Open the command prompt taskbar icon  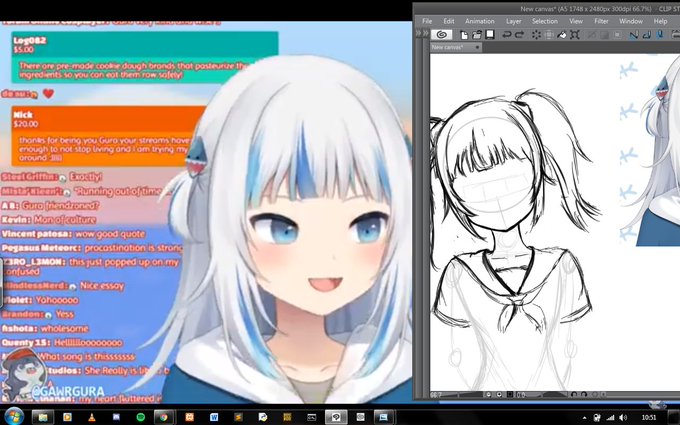pyautogui.click(x=311, y=417)
